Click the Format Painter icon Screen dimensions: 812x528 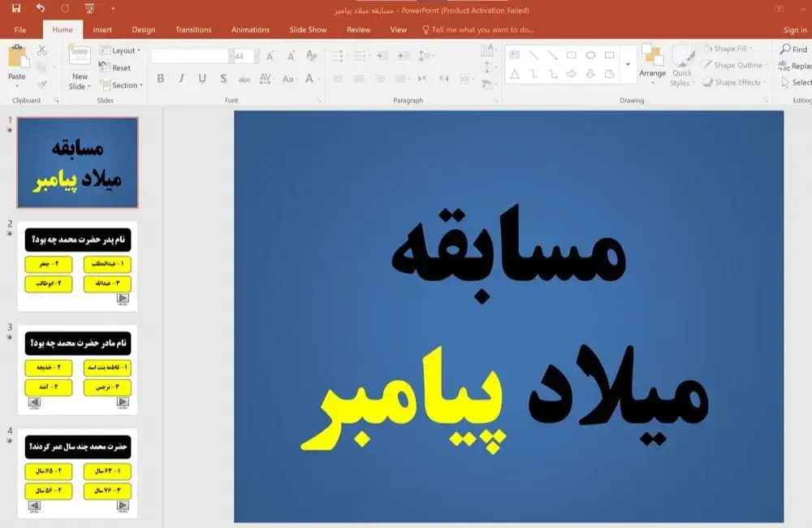tap(42, 84)
